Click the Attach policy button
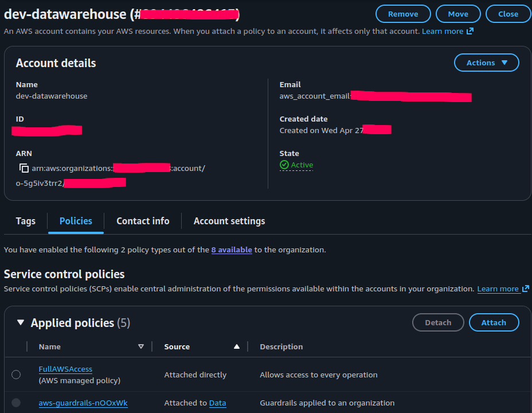This screenshot has width=532, height=413. point(494,322)
